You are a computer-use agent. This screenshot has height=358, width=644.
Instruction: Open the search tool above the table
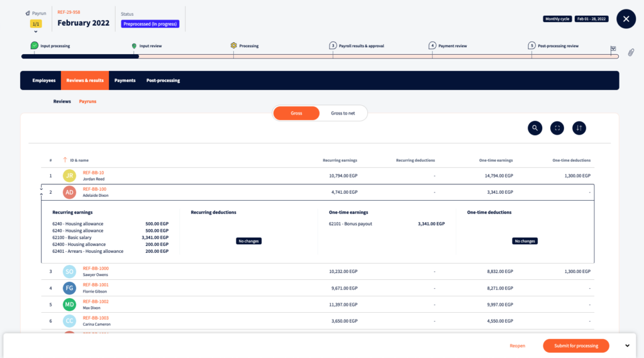click(x=535, y=128)
